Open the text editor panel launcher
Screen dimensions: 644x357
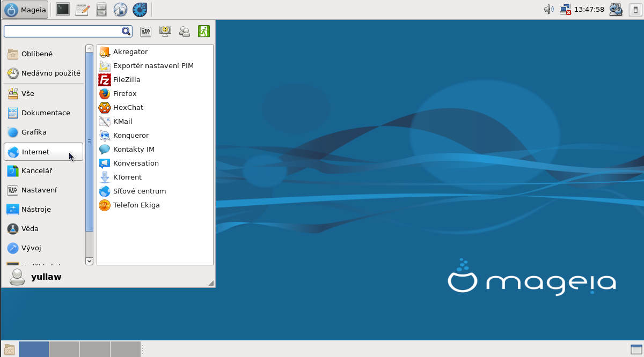pyautogui.click(x=82, y=9)
